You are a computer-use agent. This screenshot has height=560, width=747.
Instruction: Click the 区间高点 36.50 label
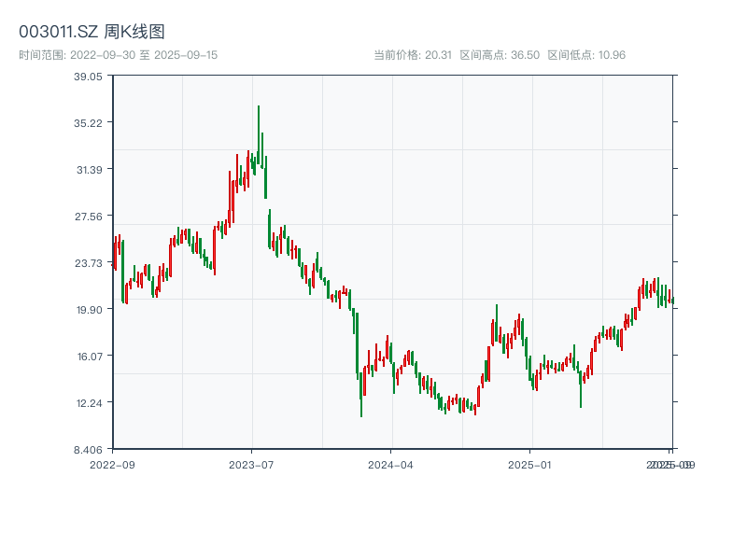coord(500,55)
